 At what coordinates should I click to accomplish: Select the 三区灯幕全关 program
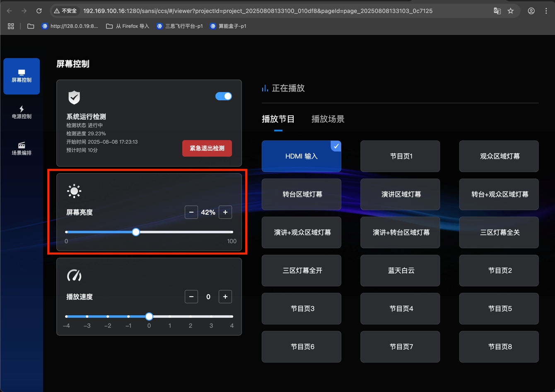pyautogui.click(x=499, y=232)
